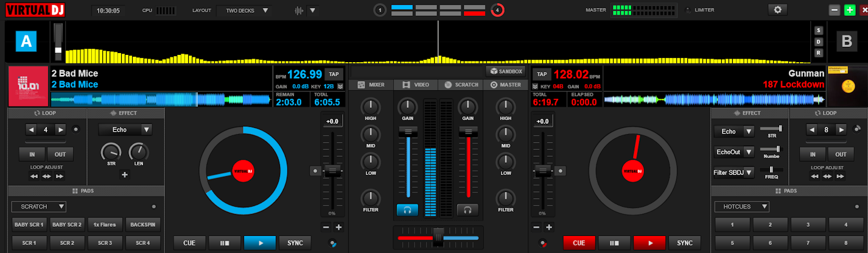The width and height of the screenshot is (868, 253).
Task: Add an effect slot on left deck
Action: tap(125, 175)
